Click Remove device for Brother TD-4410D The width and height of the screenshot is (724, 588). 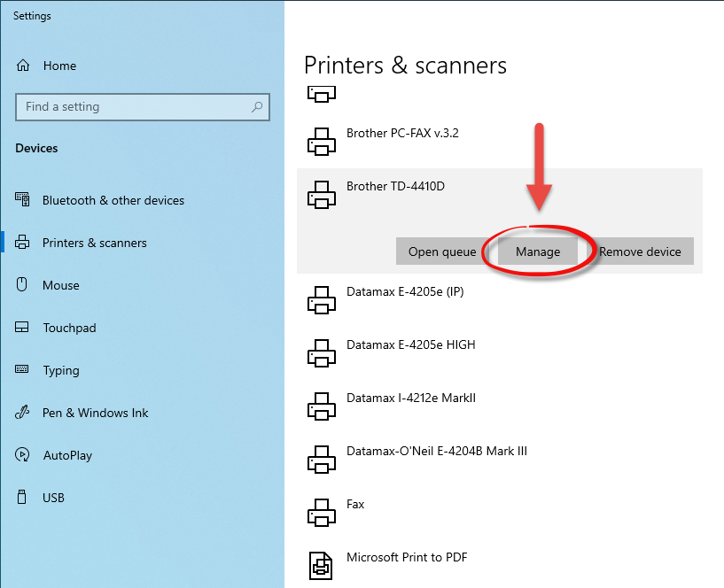coord(640,251)
